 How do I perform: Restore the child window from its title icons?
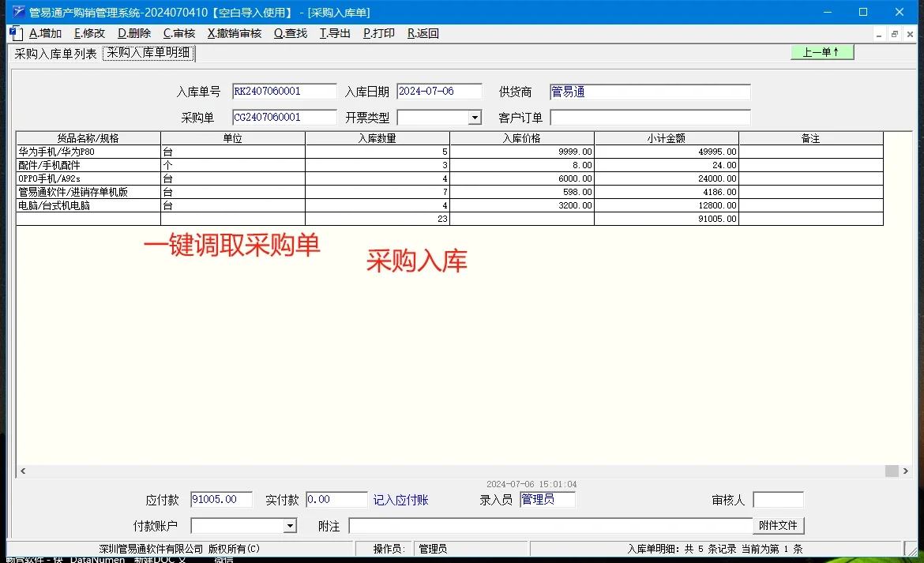896,33
